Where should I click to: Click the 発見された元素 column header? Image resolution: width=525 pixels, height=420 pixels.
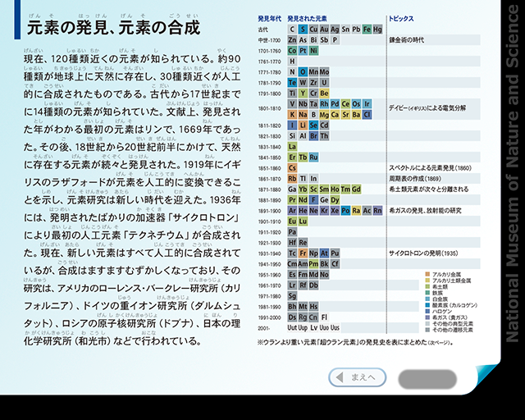point(307,19)
